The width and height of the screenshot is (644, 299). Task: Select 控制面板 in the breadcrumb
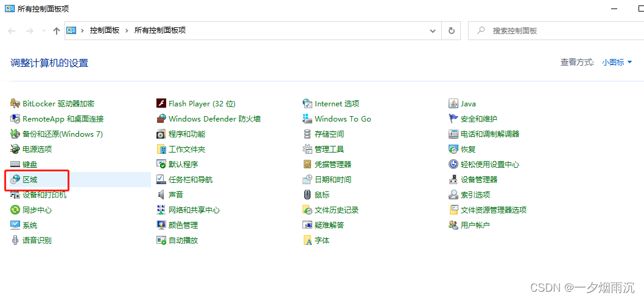tap(105, 31)
